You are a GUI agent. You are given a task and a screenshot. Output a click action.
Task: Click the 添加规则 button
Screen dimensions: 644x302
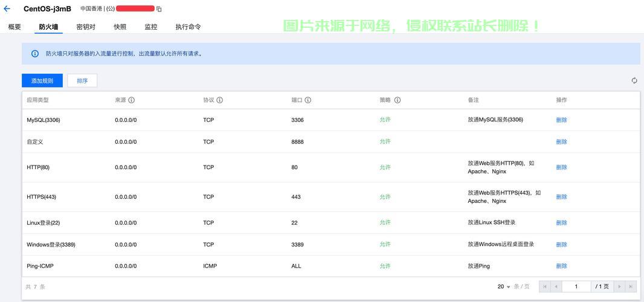coord(42,80)
